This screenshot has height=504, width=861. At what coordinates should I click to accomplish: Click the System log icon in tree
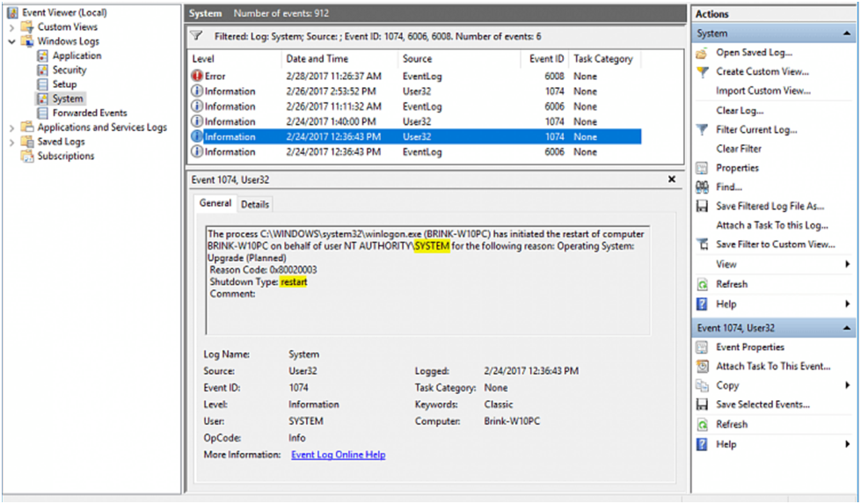pos(43,99)
